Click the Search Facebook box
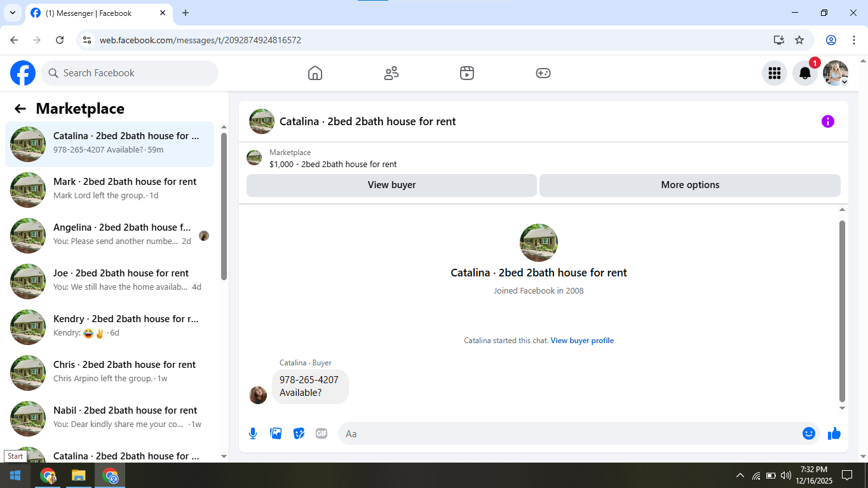868x488 pixels. click(x=130, y=73)
